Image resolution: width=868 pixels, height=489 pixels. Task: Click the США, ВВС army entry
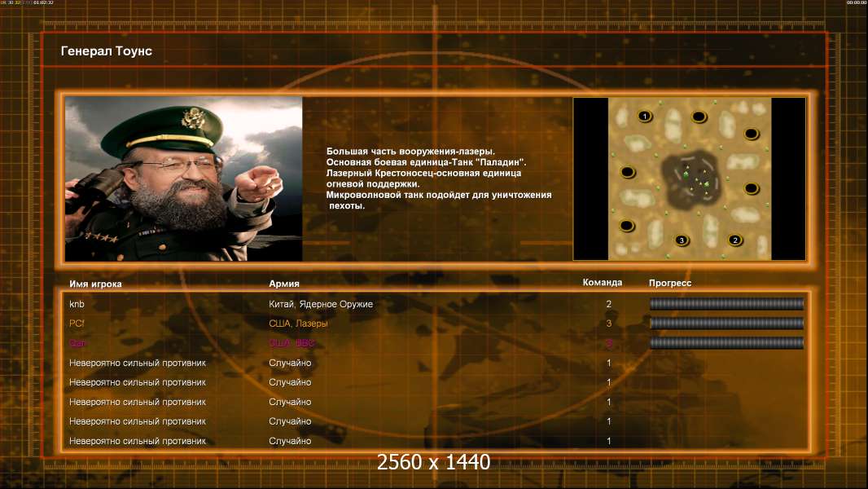292,343
